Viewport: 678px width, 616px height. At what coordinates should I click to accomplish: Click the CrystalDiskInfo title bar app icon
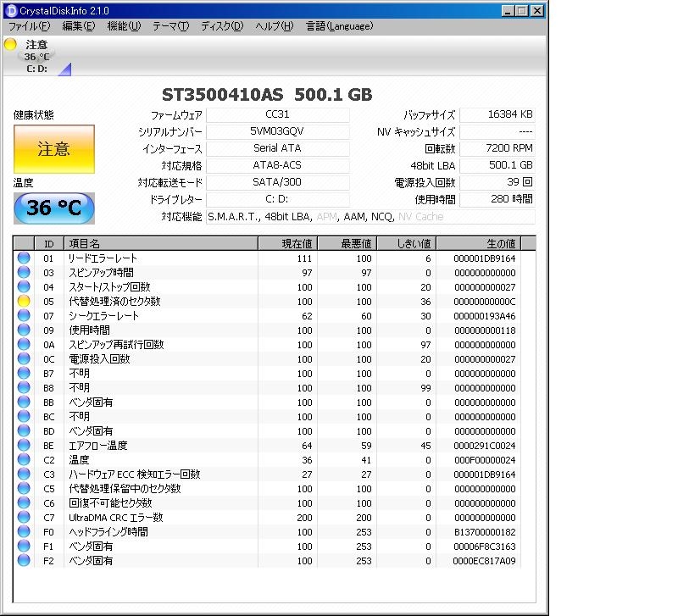(x=12, y=10)
